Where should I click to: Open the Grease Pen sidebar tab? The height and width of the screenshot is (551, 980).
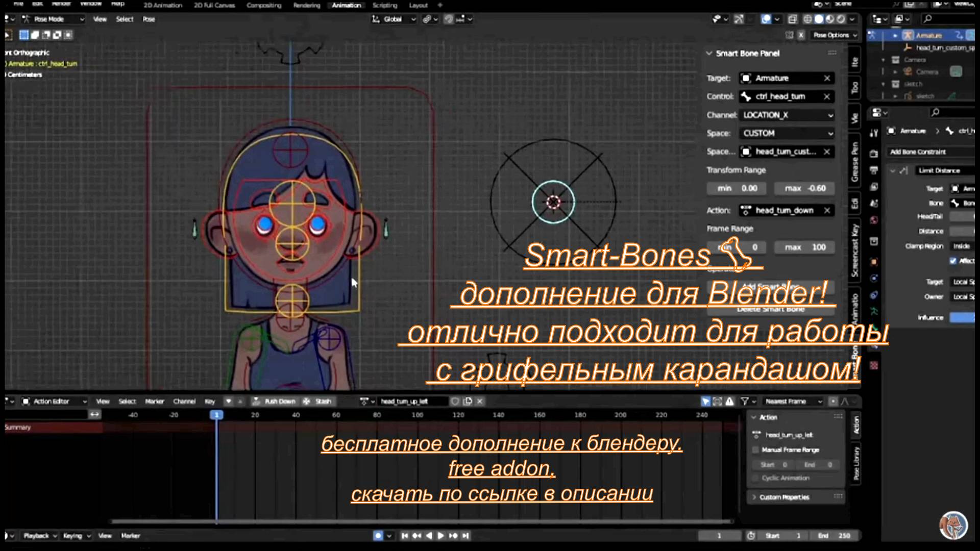(855, 162)
